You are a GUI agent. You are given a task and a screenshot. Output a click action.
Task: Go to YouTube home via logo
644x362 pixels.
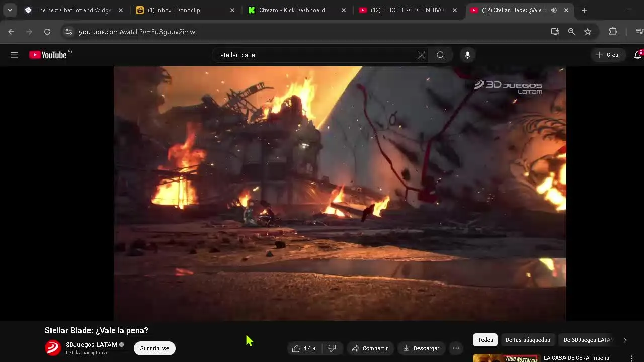point(48,55)
